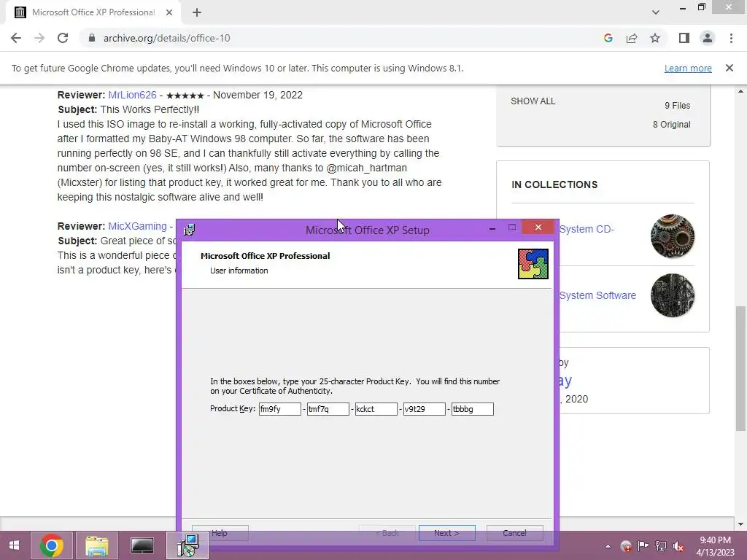View site information lock icon

(x=92, y=38)
